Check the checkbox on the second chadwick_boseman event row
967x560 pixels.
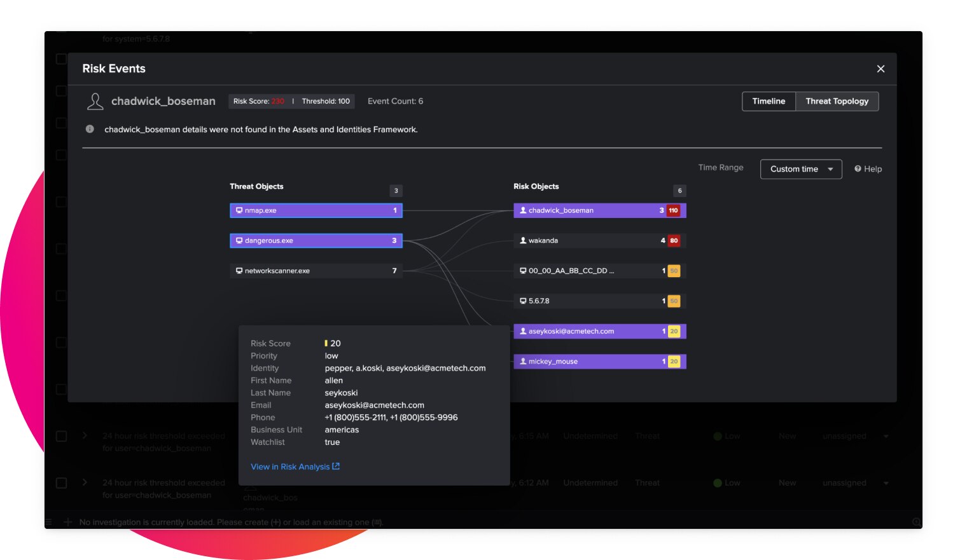point(61,482)
